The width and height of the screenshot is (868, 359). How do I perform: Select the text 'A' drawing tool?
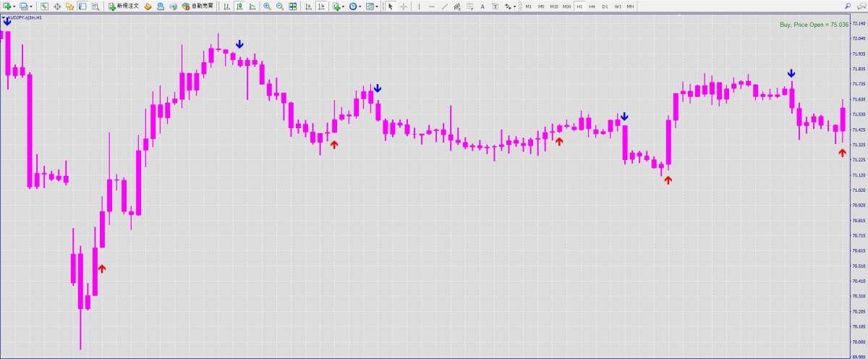coord(482,7)
